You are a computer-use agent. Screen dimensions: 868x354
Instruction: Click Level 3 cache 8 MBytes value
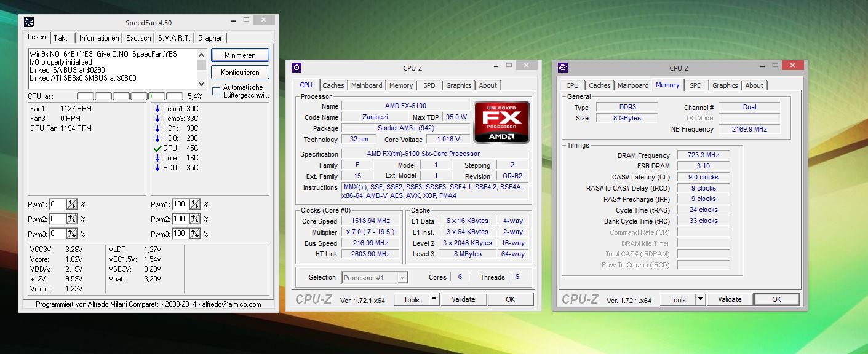tap(469, 254)
